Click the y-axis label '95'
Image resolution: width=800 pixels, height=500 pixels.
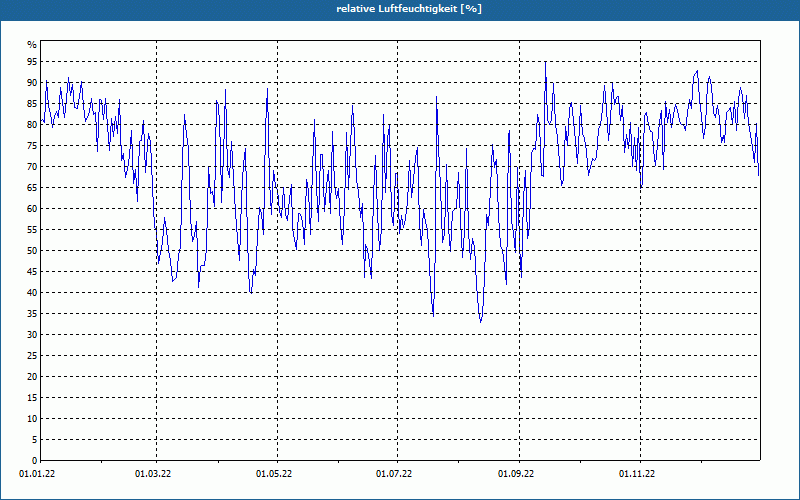pyautogui.click(x=32, y=62)
